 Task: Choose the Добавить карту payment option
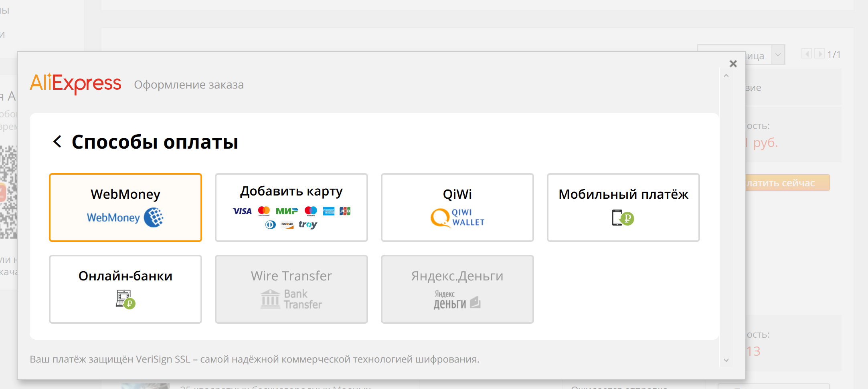tap(291, 208)
